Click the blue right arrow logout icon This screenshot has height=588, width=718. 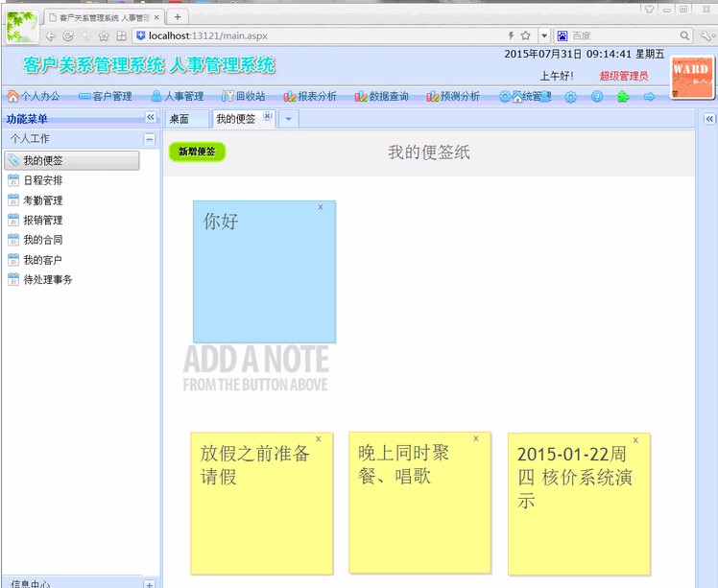click(649, 97)
